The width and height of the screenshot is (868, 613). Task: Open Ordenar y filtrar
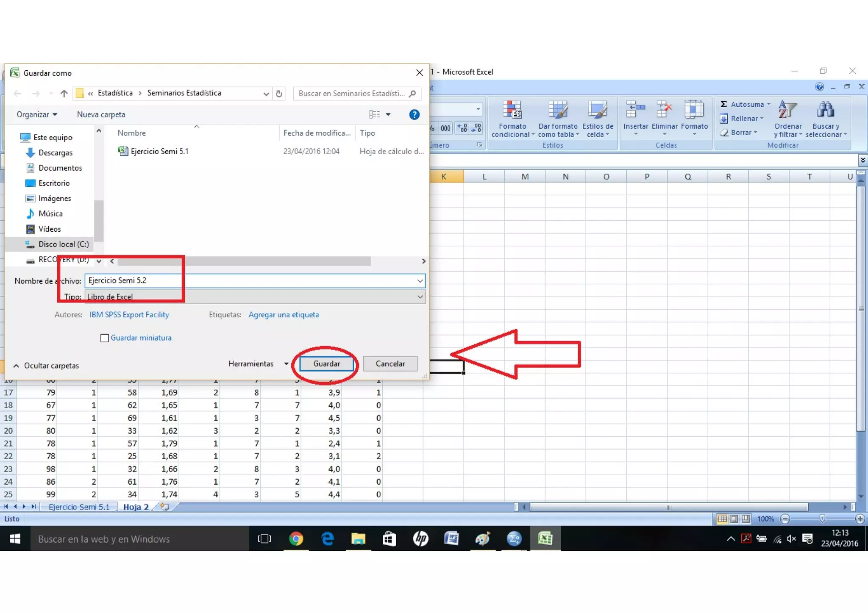787,119
